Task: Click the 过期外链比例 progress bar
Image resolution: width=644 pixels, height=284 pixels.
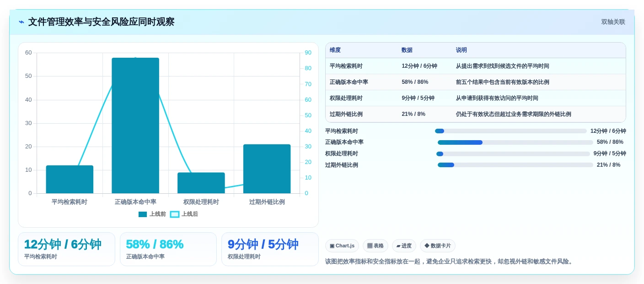Action: [515, 165]
